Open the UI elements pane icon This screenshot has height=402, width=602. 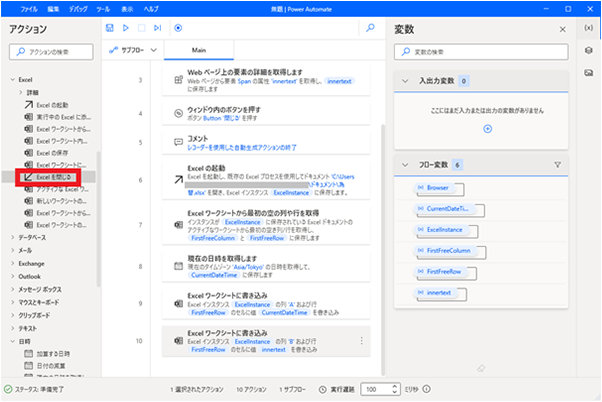589,50
